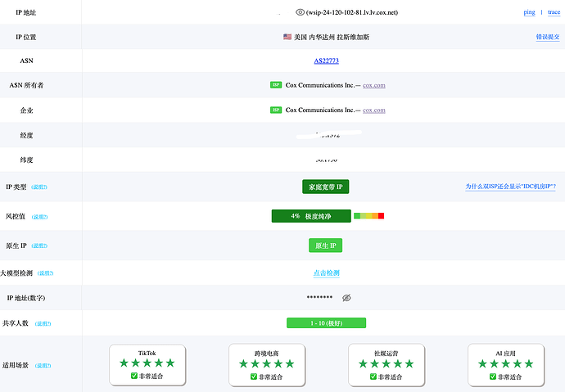Click the green checkmark in TikTok card
Screen dimensions: 565x392
(x=134, y=376)
